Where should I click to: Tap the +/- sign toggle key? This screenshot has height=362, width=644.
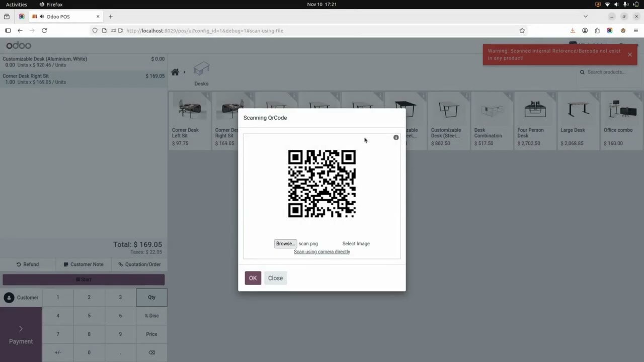tap(58, 352)
